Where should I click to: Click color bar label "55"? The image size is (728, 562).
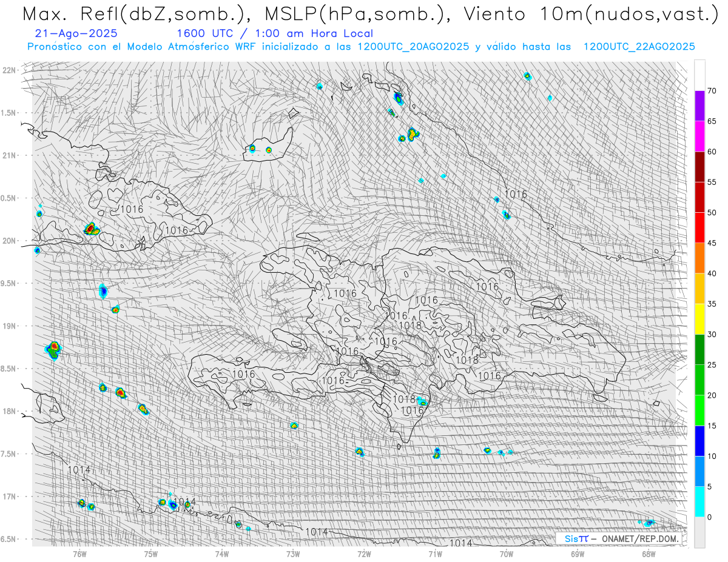[x=712, y=182]
